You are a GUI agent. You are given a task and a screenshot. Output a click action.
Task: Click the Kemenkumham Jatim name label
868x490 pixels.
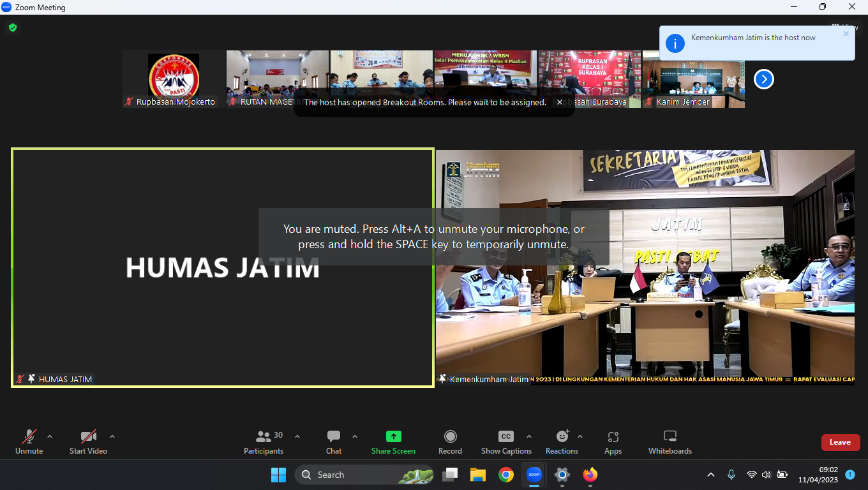490,379
